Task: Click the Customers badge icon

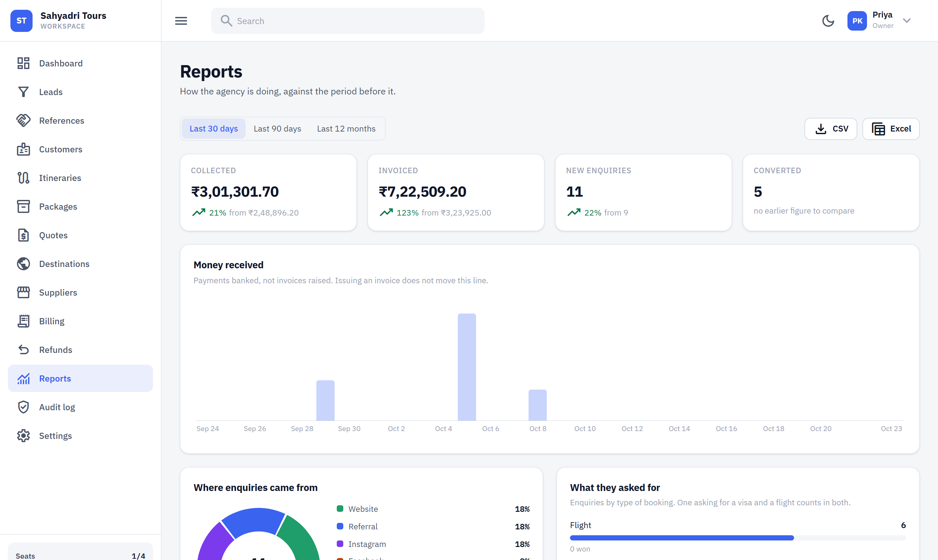Action: [23, 149]
